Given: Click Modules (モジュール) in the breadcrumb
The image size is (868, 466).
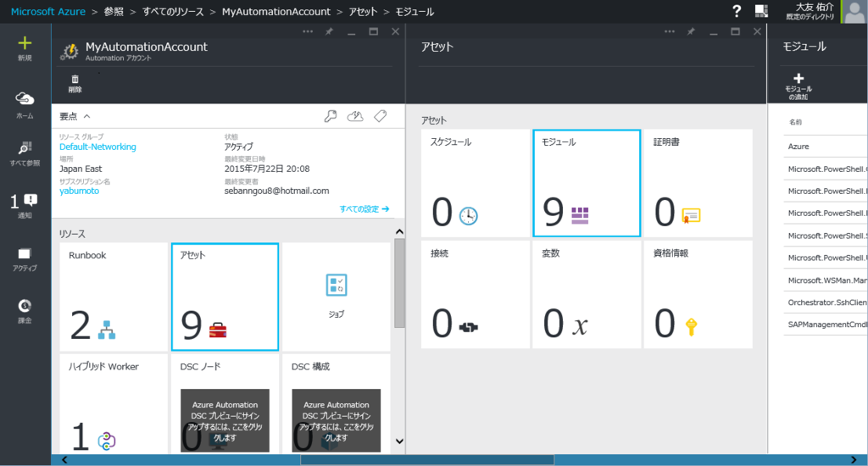Looking at the screenshot, I should tap(415, 12).
